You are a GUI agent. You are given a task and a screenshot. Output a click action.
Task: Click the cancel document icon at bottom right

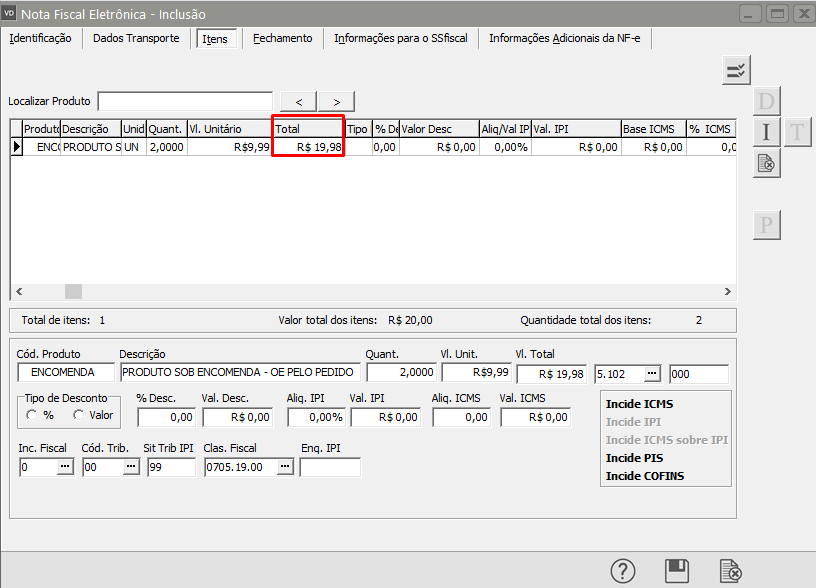click(x=730, y=571)
